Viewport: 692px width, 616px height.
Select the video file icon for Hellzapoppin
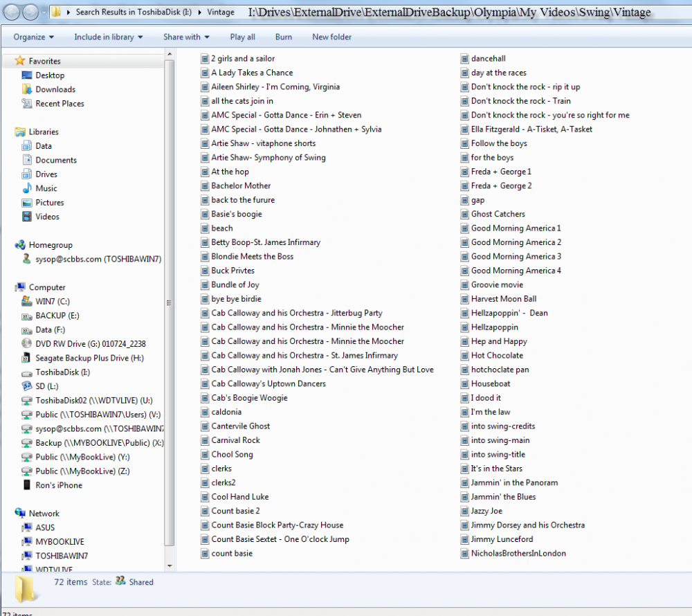(x=464, y=327)
